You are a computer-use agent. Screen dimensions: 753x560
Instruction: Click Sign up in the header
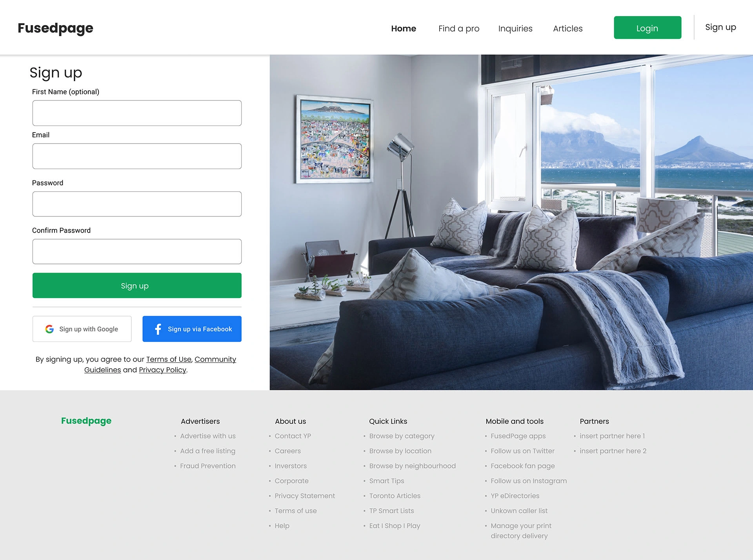(x=720, y=27)
